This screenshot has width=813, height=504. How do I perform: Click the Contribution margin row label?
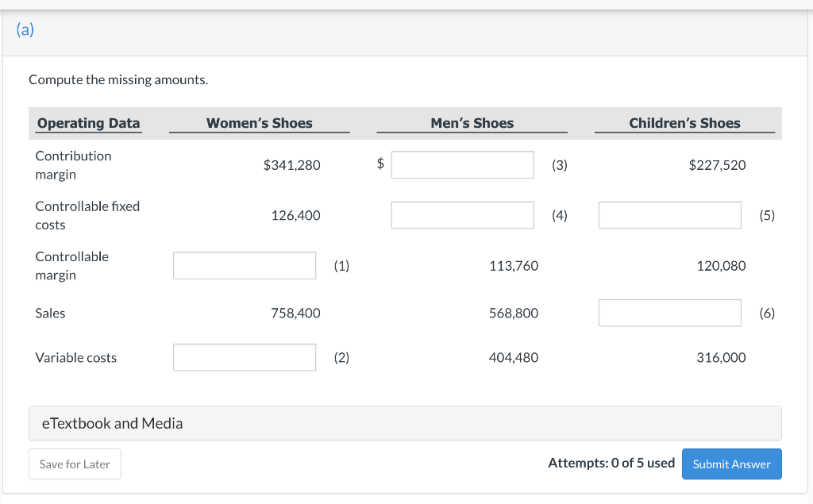pyautogui.click(x=73, y=165)
